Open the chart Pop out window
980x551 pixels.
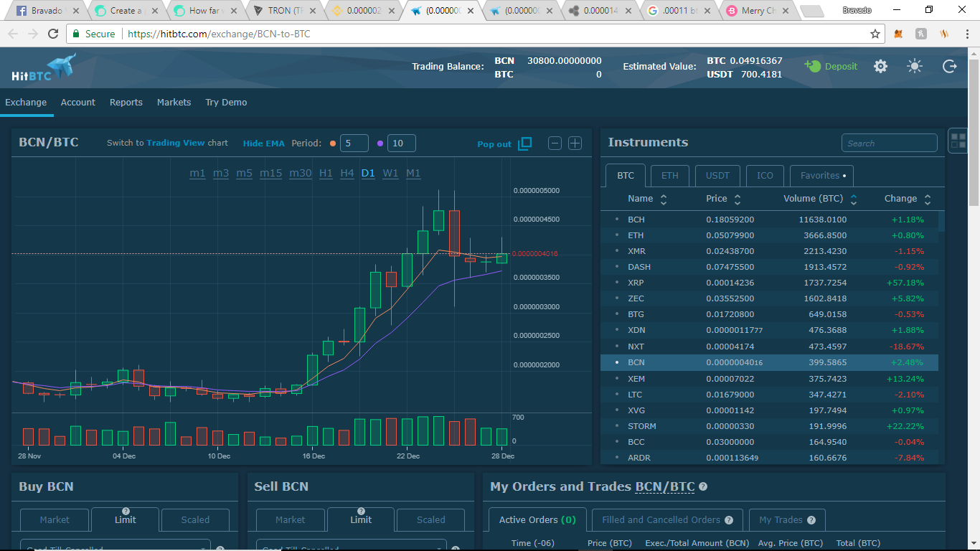coord(504,143)
